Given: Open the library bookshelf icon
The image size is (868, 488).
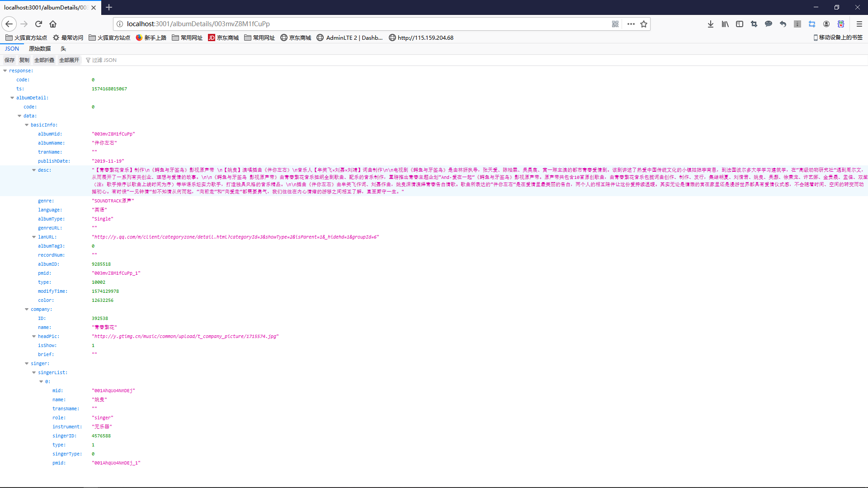Looking at the screenshot, I should click(725, 24).
